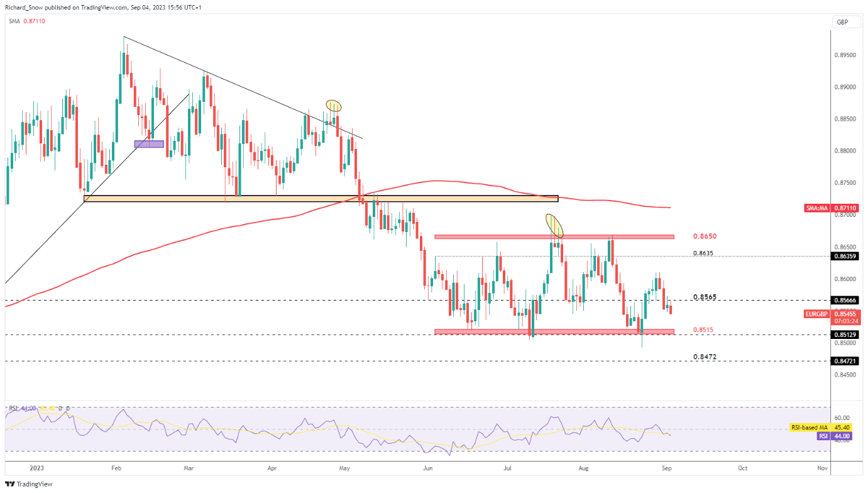Click the 60.00 RSI scale value
The width and height of the screenshot is (868, 493).
point(842,418)
